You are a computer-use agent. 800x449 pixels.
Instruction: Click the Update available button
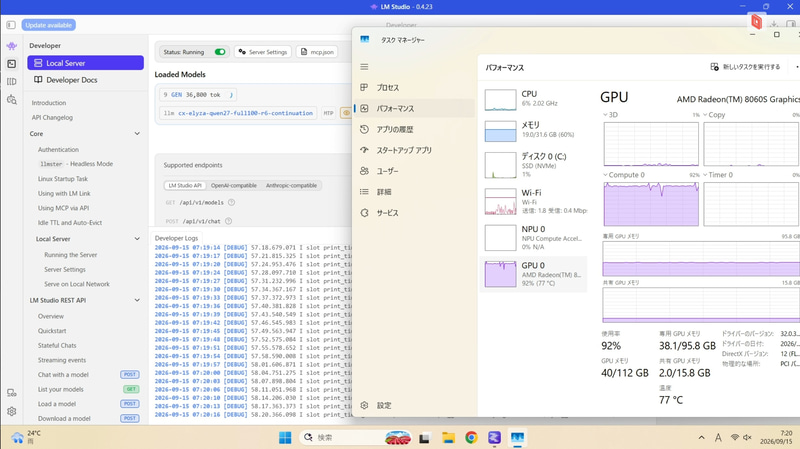pyautogui.click(x=48, y=25)
